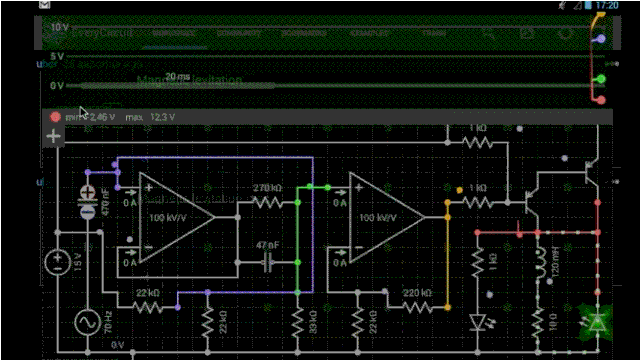Toggle the green probe marker on oscilloscope
640x360 pixels.
(600, 79)
